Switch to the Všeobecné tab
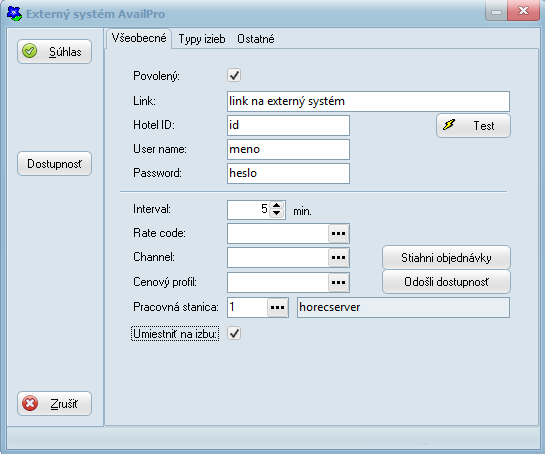Screen dimensions: 545x454 click(139, 38)
